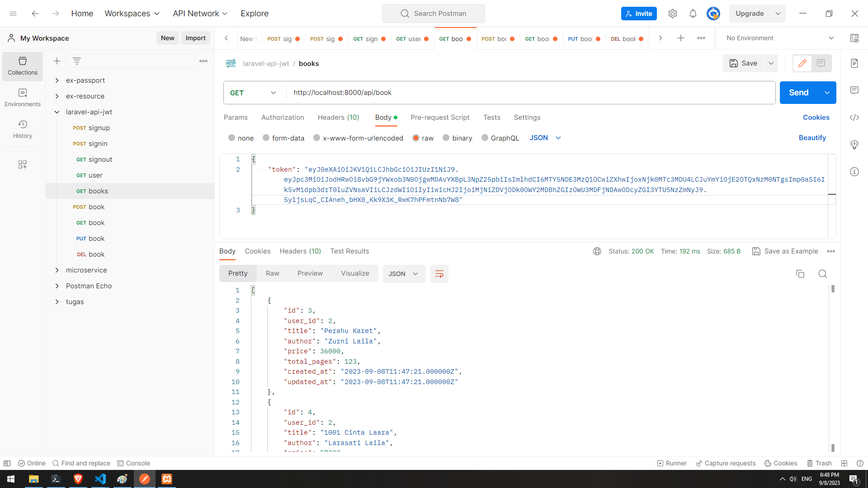Open the Raw response view tab

(x=272, y=273)
